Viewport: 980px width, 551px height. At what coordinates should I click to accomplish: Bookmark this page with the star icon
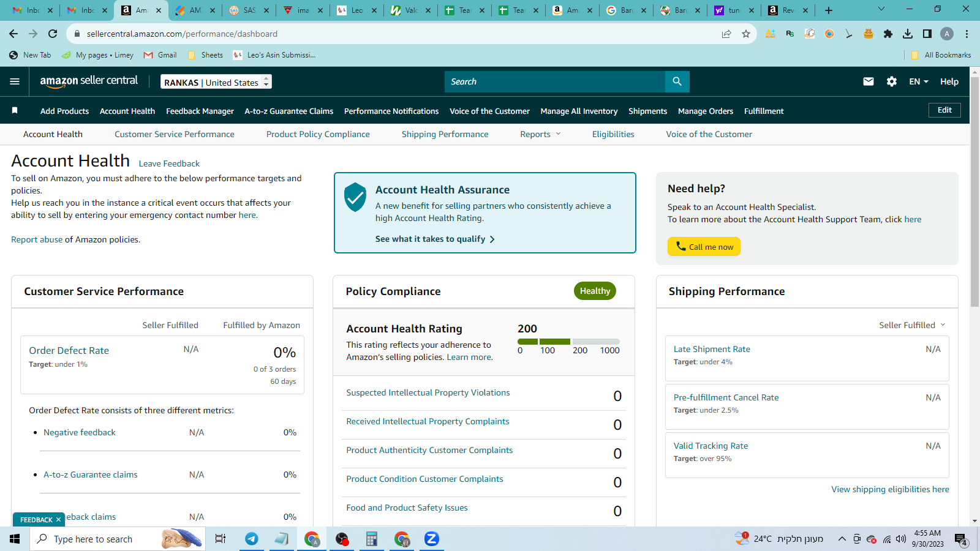(x=746, y=34)
